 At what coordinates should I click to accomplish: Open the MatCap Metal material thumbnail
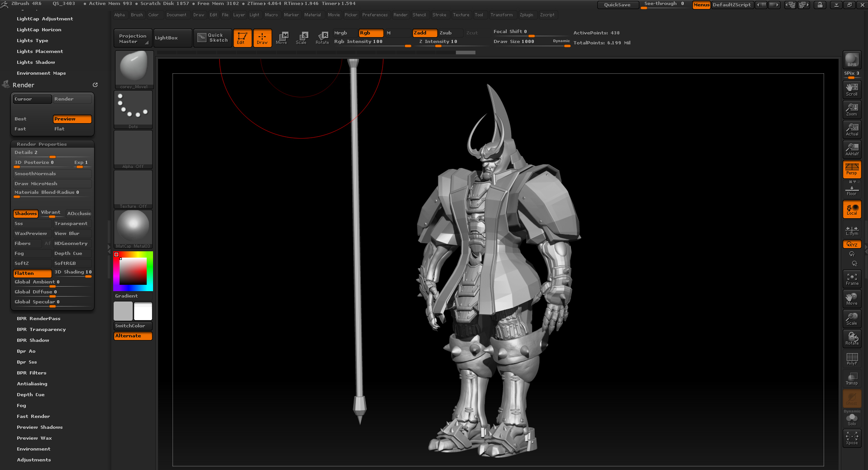pos(133,229)
